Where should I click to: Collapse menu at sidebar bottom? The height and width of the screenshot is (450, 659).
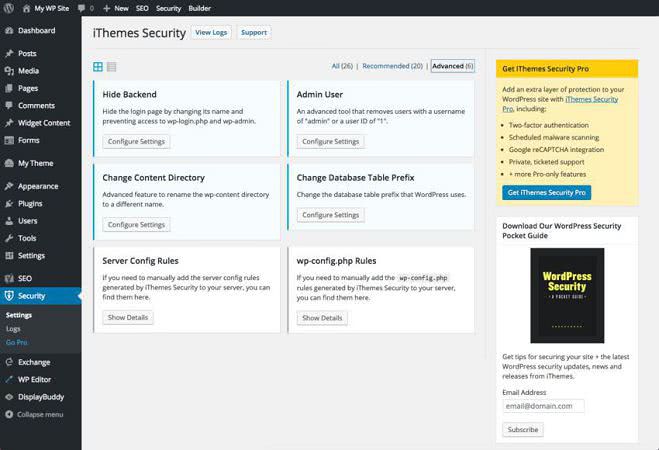click(x=40, y=414)
